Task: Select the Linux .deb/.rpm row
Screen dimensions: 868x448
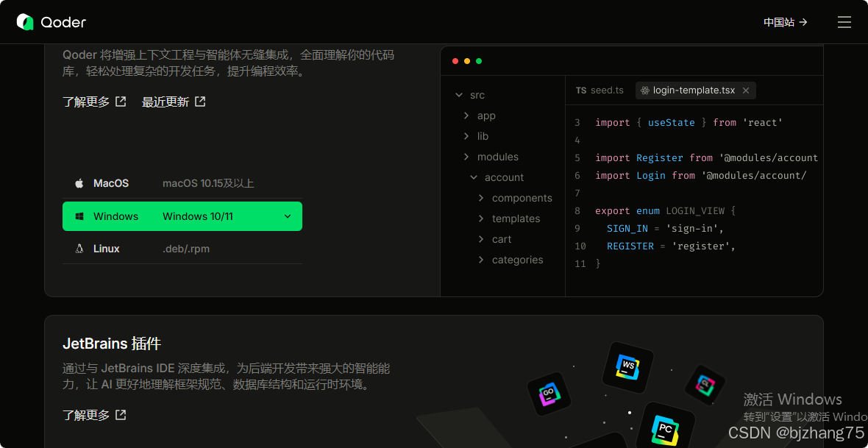Action: pyautogui.click(x=182, y=249)
